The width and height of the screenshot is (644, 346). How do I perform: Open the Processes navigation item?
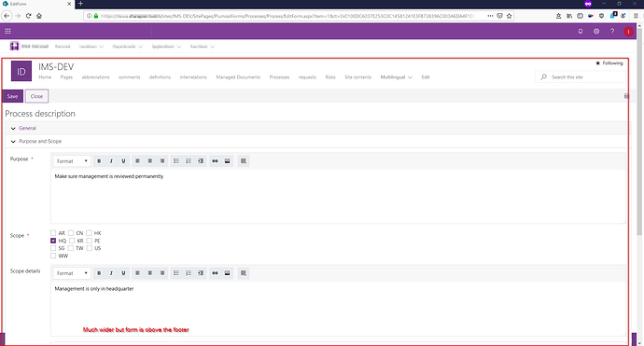[x=279, y=77]
